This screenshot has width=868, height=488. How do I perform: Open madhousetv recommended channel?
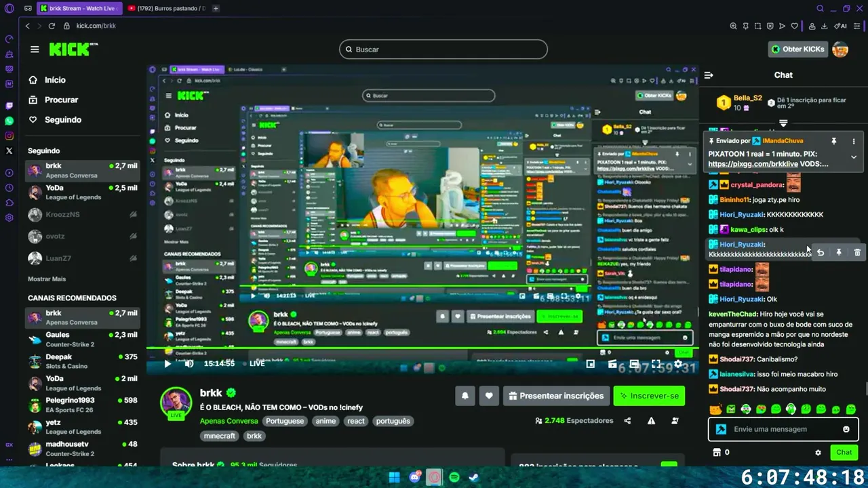pyautogui.click(x=83, y=449)
